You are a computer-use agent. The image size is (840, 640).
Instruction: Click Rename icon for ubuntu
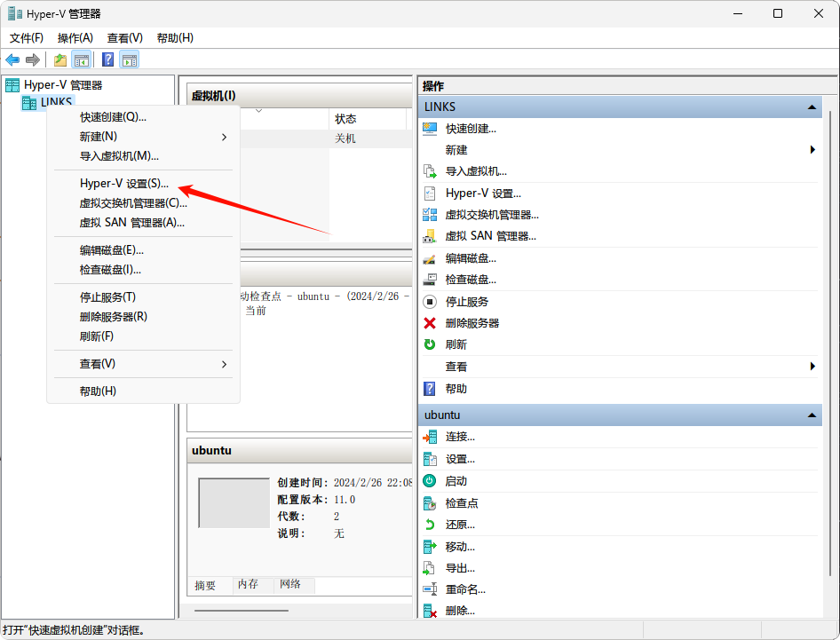pyautogui.click(x=430, y=589)
